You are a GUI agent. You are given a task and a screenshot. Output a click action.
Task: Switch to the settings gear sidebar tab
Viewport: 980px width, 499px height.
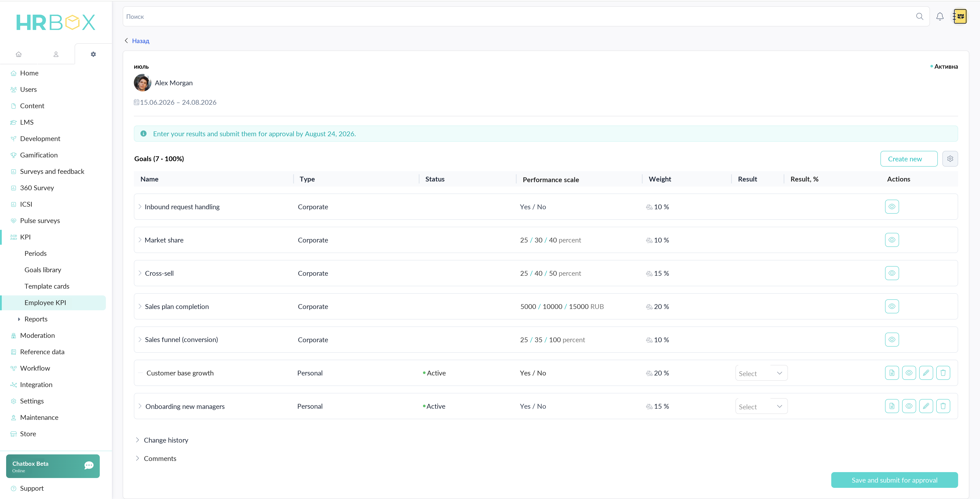tap(93, 54)
